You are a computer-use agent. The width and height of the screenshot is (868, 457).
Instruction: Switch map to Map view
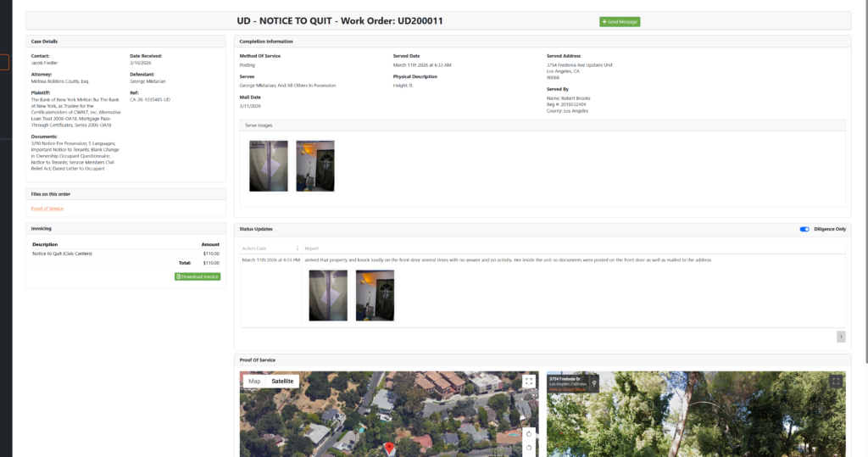(x=254, y=382)
